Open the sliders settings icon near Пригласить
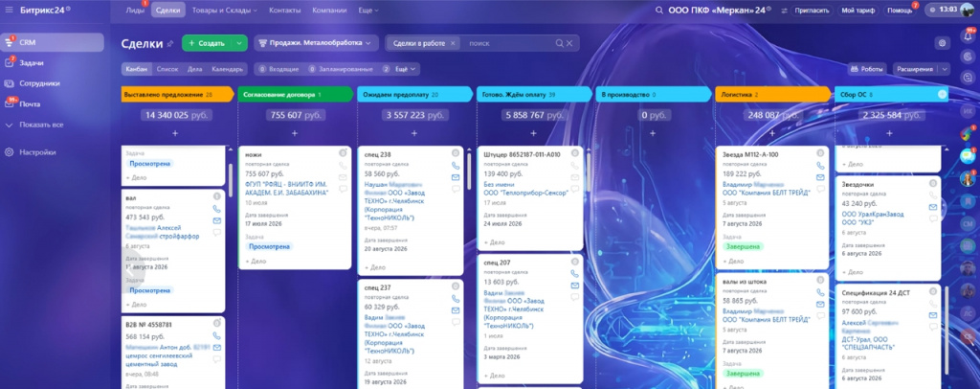This screenshot has height=389, width=980. click(785, 11)
